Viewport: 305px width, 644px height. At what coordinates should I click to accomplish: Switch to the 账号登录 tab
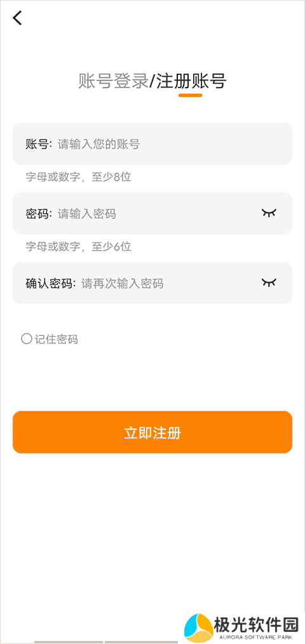pos(113,81)
